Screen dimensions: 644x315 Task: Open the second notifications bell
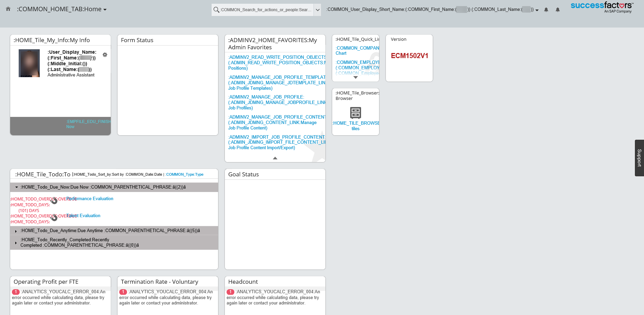[558, 10]
